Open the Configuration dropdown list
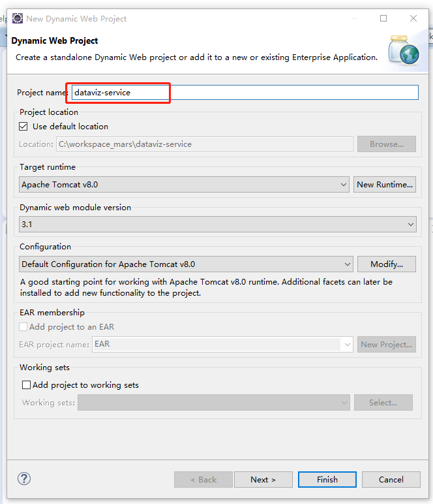The height and width of the screenshot is (504, 433). pos(186,264)
